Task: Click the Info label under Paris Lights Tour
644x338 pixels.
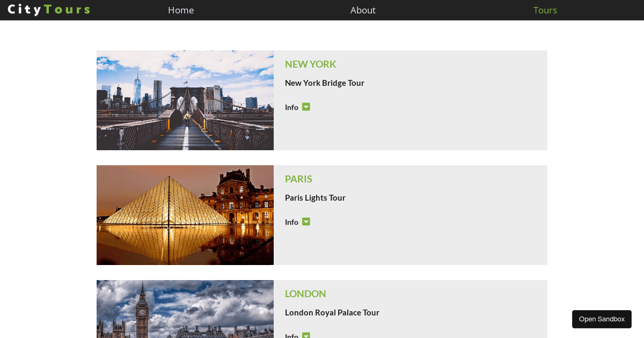Action: tap(291, 222)
